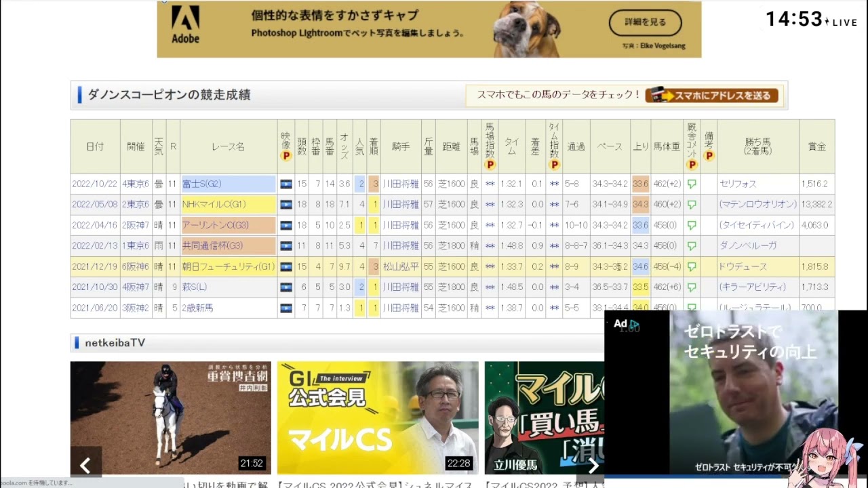Click premium P icon under 備考 header
This screenshot has height=488, width=868.
pyautogui.click(x=709, y=156)
